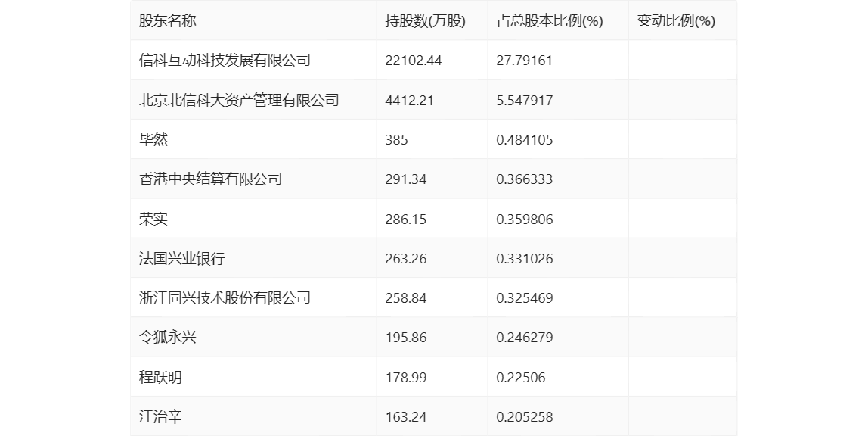This screenshot has width=868, height=436.
Task: Click the ratio value 0.246279
Action: click(x=524, y=338)
